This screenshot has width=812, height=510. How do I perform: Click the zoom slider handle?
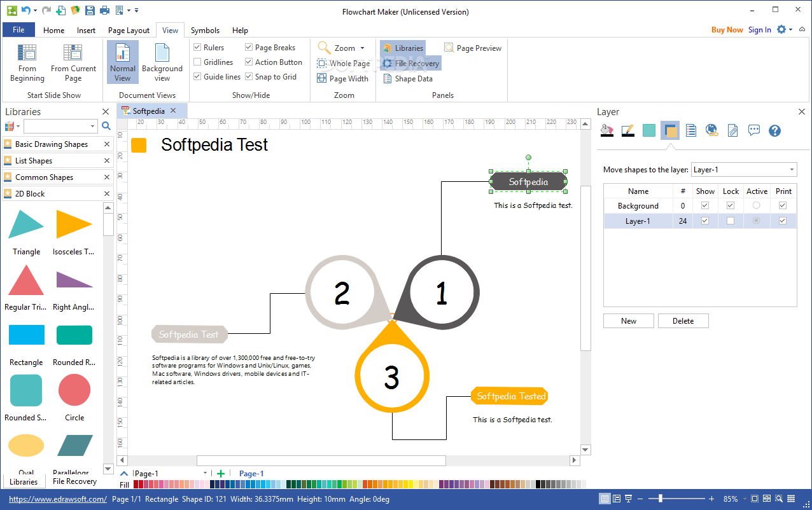tap(661, 499)
